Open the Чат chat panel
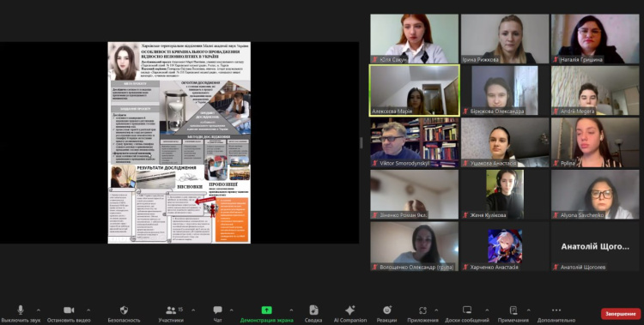 coord(218,310)
